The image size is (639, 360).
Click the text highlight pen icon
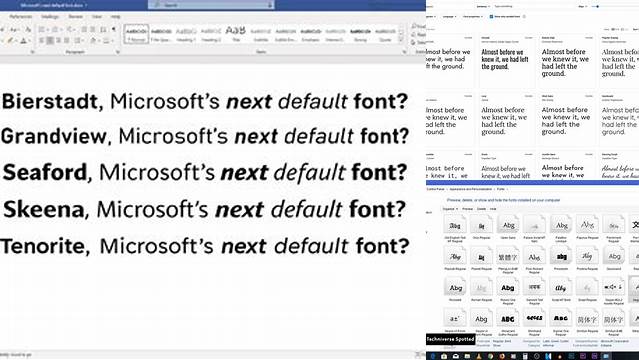pos(11,40)
